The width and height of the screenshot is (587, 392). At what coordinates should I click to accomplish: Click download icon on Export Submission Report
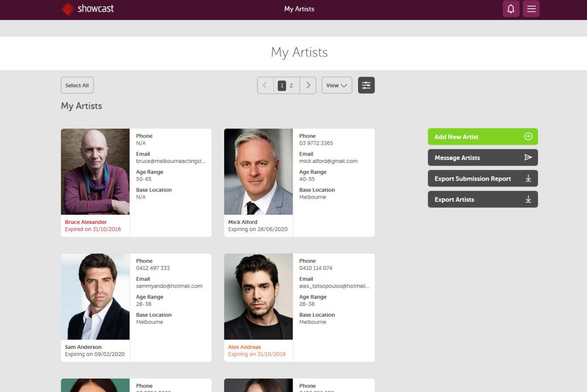point(528,178)
